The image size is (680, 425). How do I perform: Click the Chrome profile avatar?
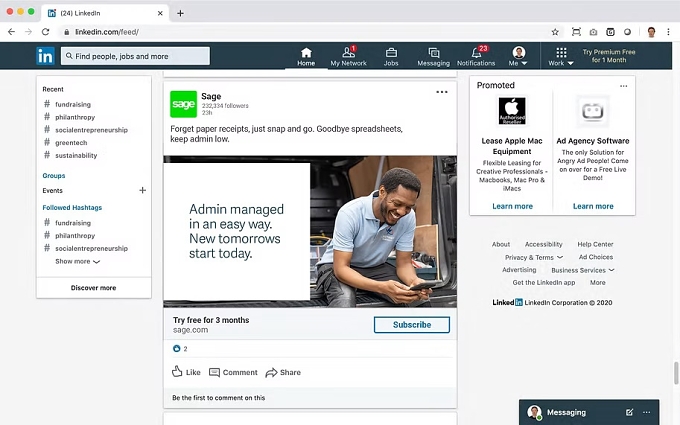point(651,32)
